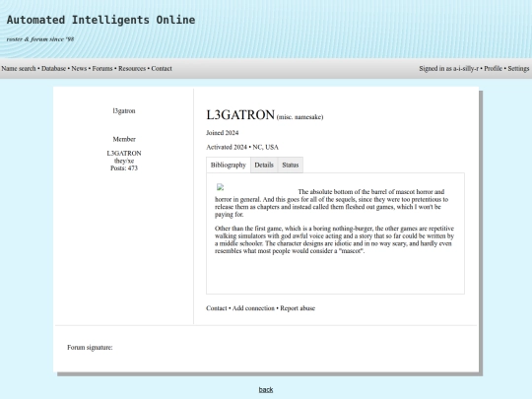The image size is (532, 399).
Task: Switch to the Details tab
Action: pos(264,165)
